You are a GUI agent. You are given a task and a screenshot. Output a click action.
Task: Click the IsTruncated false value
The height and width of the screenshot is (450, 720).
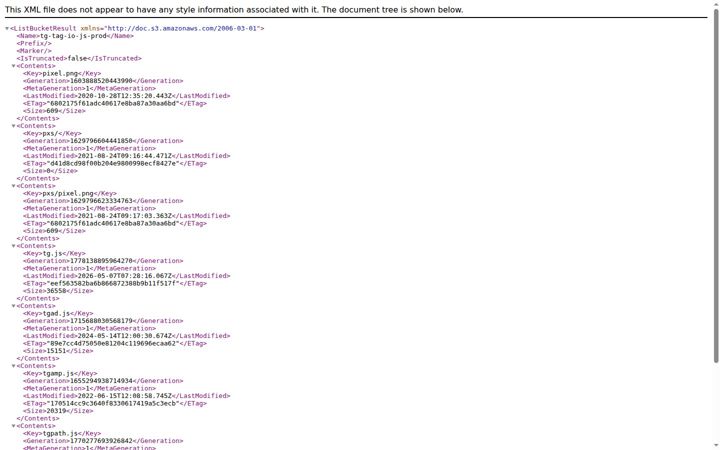(x=77, y=58)
